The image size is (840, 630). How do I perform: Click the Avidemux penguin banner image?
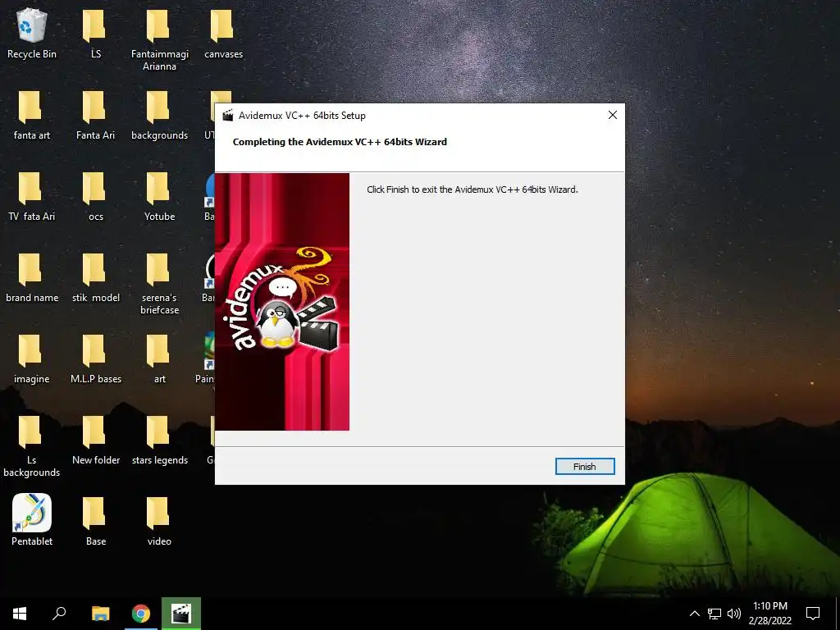282,302
